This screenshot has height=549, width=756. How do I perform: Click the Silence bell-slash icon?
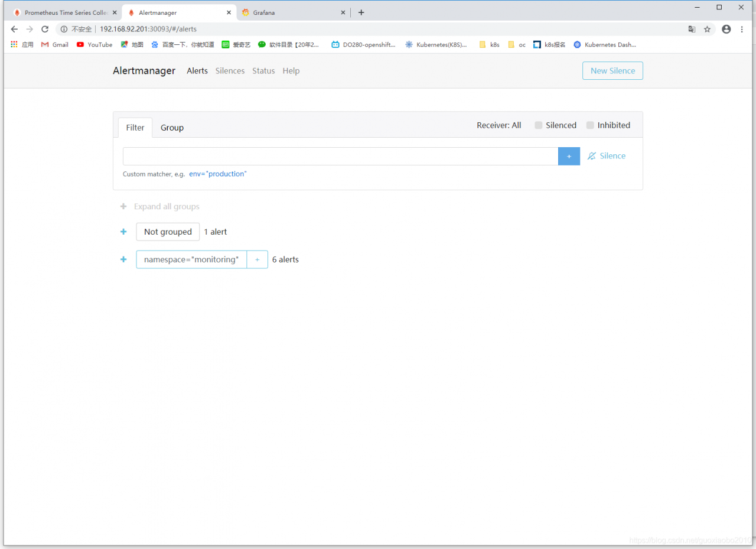pos(592,156)
